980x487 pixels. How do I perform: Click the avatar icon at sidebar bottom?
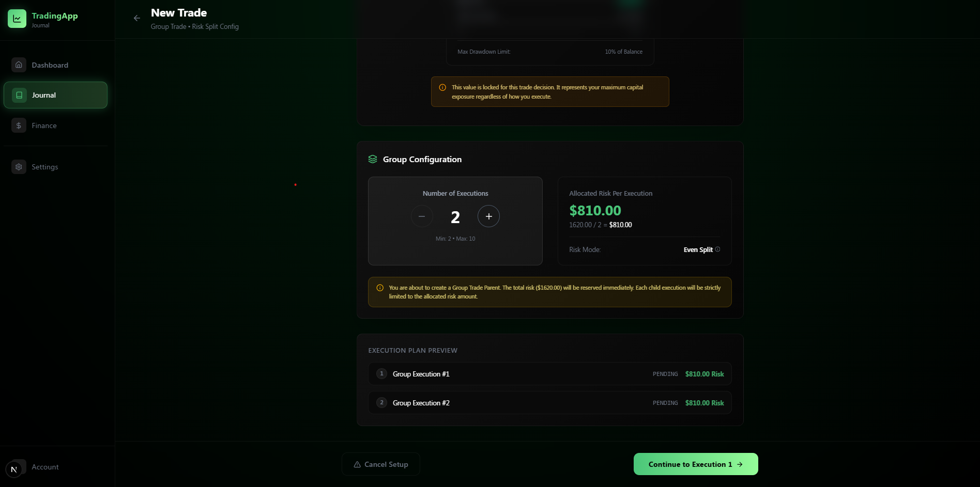pos(14,469)
